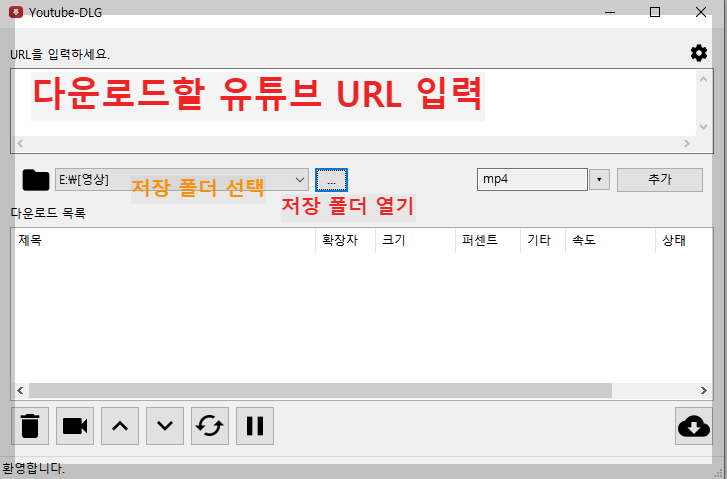Click download list scroll right arrow
The width and height of the screenshot is (727, 479).
click(704, 390)
